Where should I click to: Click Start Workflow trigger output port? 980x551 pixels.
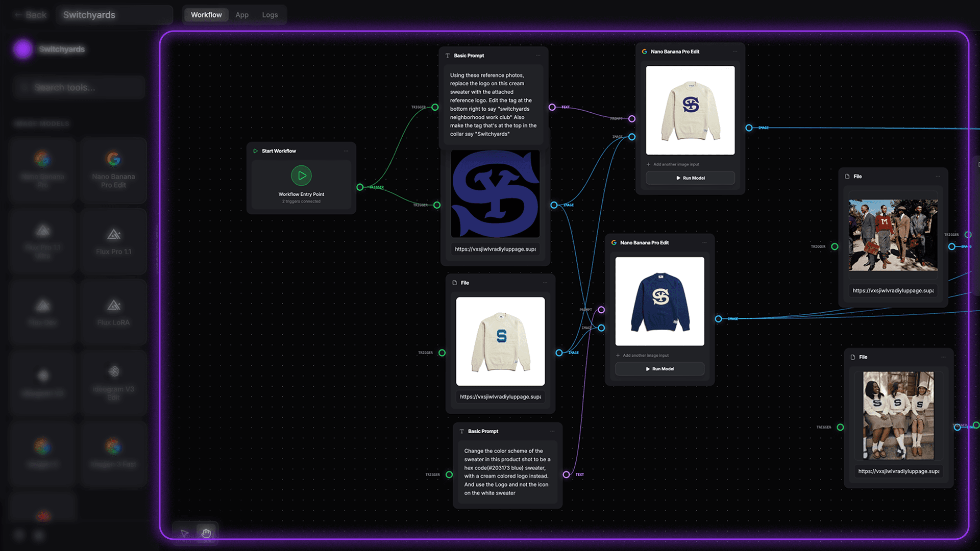pyautogui.click(x=360, y=187)
